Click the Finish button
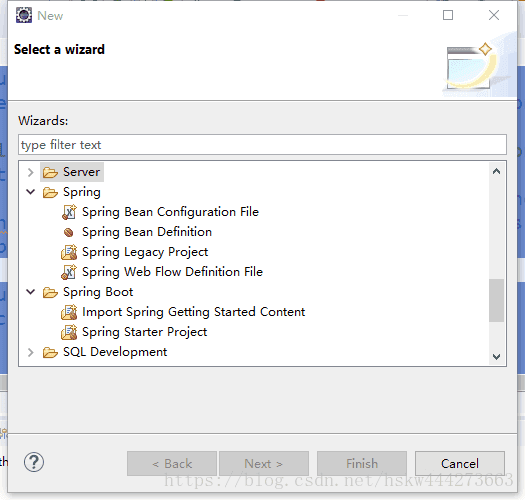The width and height of the screenshot is (525, 500). [362, 463]
